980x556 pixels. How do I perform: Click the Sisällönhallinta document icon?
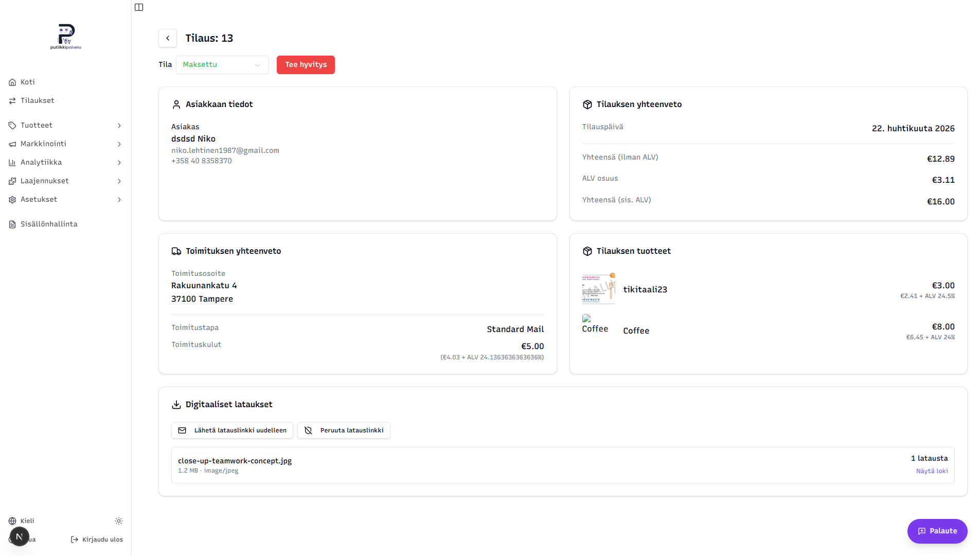[x=12, y=224]
